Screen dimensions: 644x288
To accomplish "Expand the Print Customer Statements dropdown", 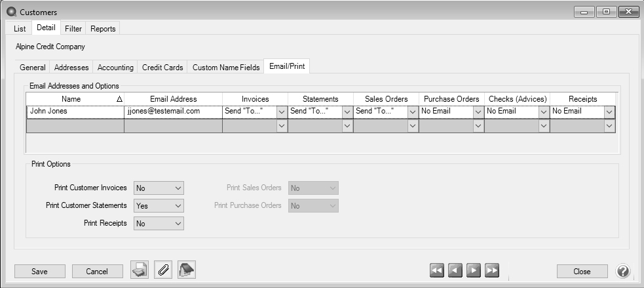I will [178, 205].
